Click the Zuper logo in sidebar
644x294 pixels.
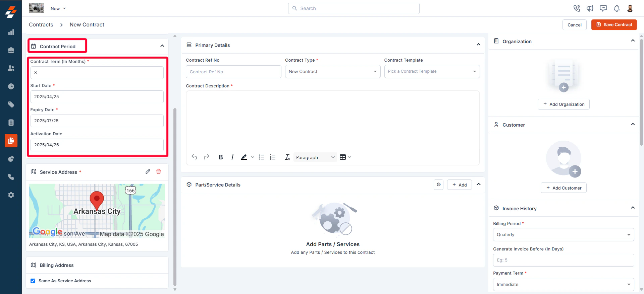[11, 12]
